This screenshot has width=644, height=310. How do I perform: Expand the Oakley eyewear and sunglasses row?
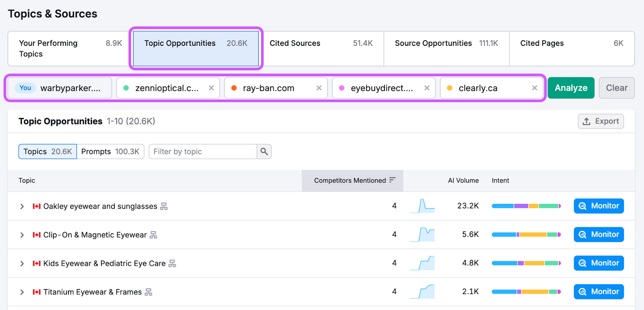(22, 206)
